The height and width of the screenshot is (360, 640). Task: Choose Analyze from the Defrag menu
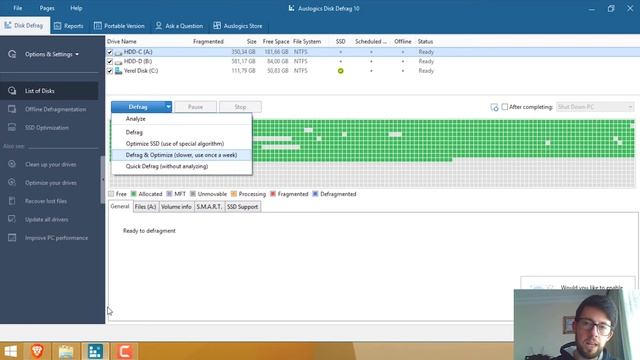pyautogui.click(x=182, y=119)
